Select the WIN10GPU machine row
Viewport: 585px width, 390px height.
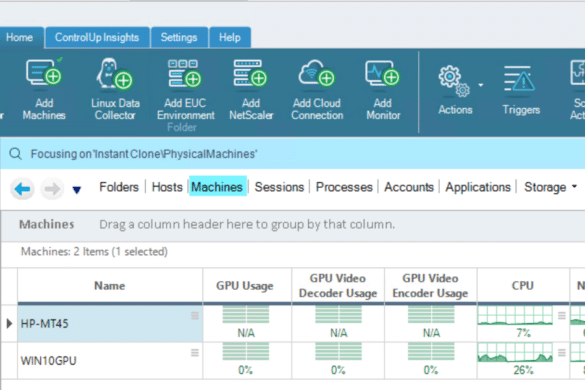110,361
